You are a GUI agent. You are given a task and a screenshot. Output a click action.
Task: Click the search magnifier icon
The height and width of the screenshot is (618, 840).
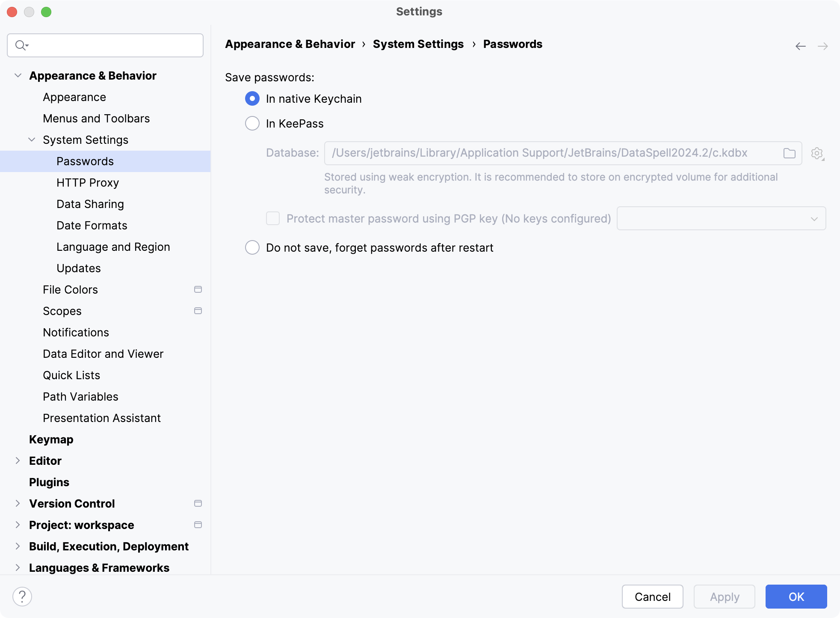21,45
